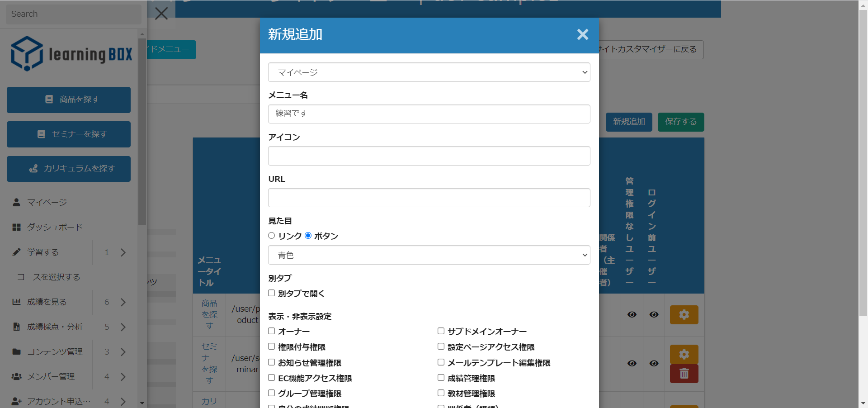Close the 新規追加 dialog with X
Screen dimensions: 868x408
click(582, 34)
